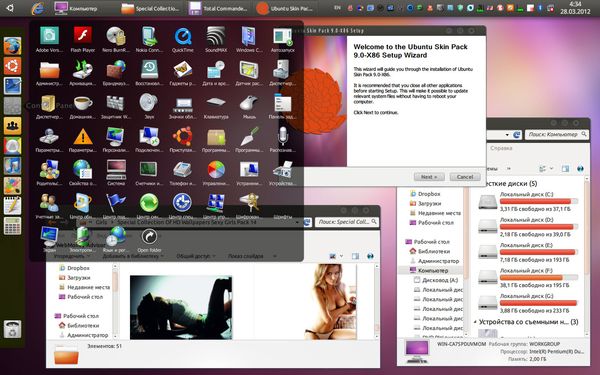Image resolution: width=600 pixels, height=375 pixels.
Task: Open the Звук speaker icon
Action: [x=149, y=106]
